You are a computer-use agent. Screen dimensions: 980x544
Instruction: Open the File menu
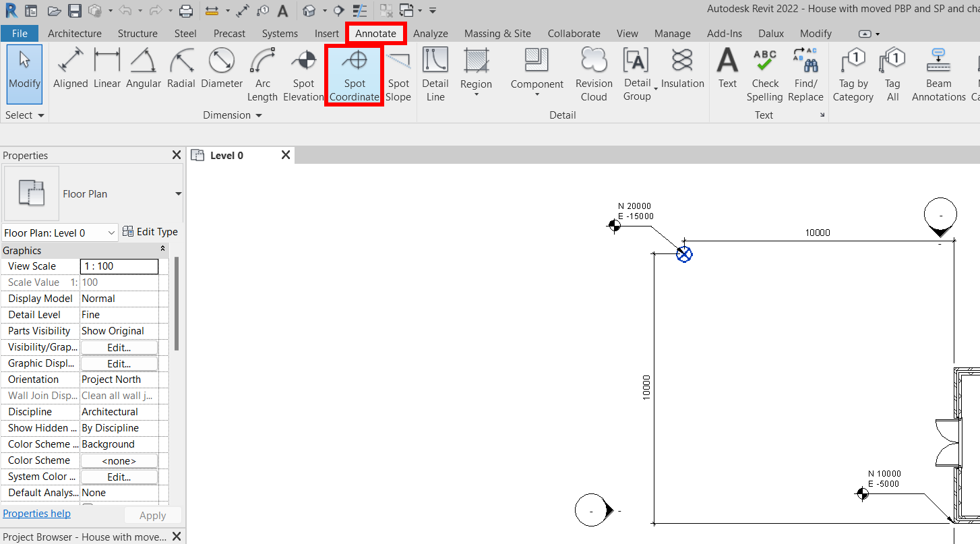tap(20, 33)
